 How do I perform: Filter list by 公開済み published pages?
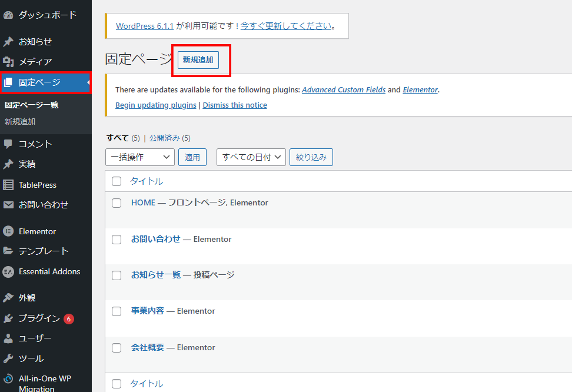164,138
